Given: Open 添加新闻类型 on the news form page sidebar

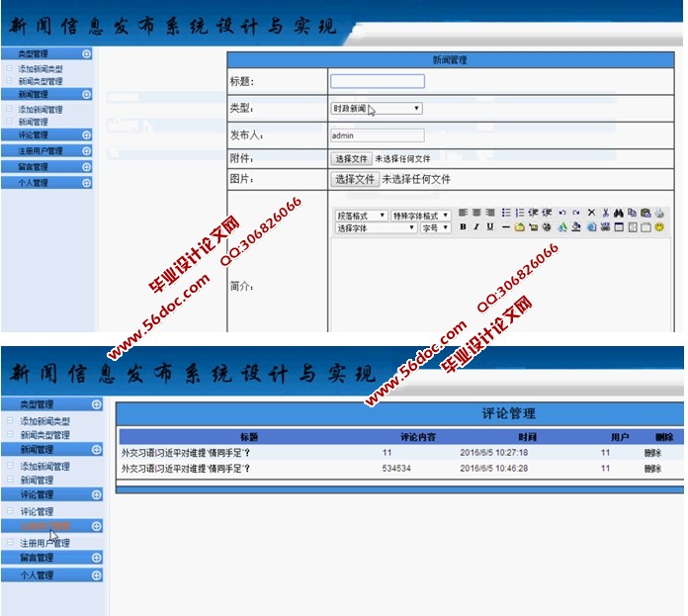Looking at the screenshot, I should 41,69.
